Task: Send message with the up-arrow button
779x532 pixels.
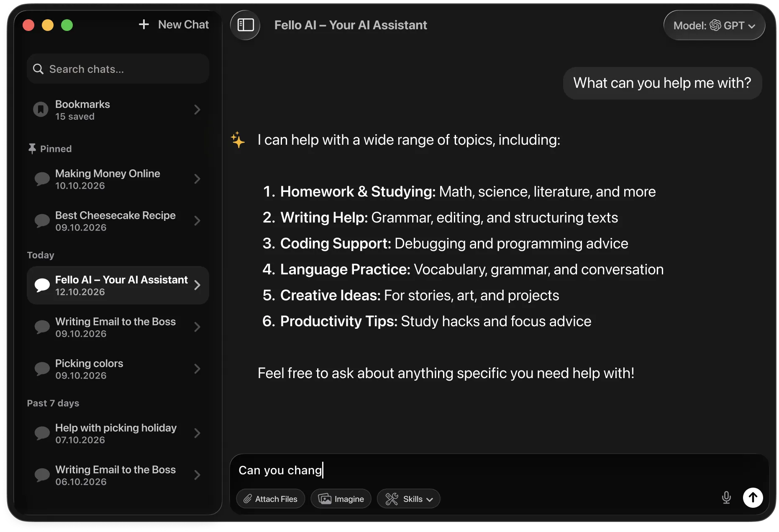Action: (753, 498)
